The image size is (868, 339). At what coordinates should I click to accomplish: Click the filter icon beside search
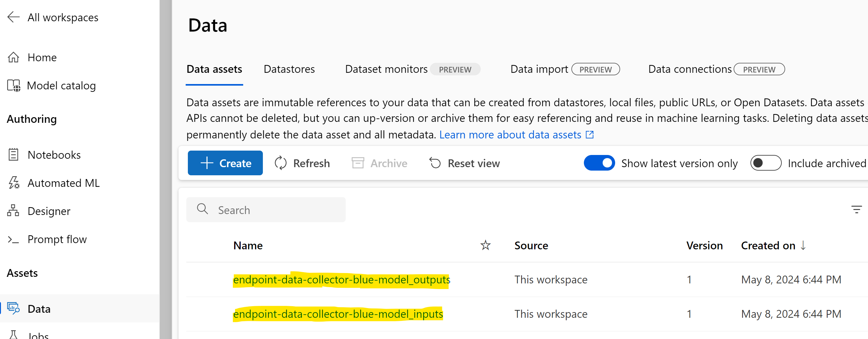[x=856, y=210]
